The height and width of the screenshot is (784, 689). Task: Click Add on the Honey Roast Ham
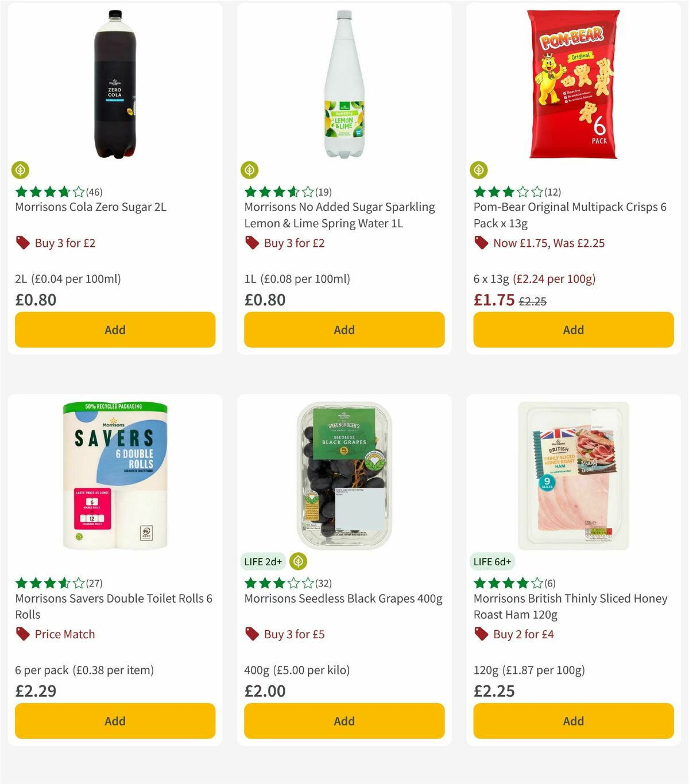point(572,721)
